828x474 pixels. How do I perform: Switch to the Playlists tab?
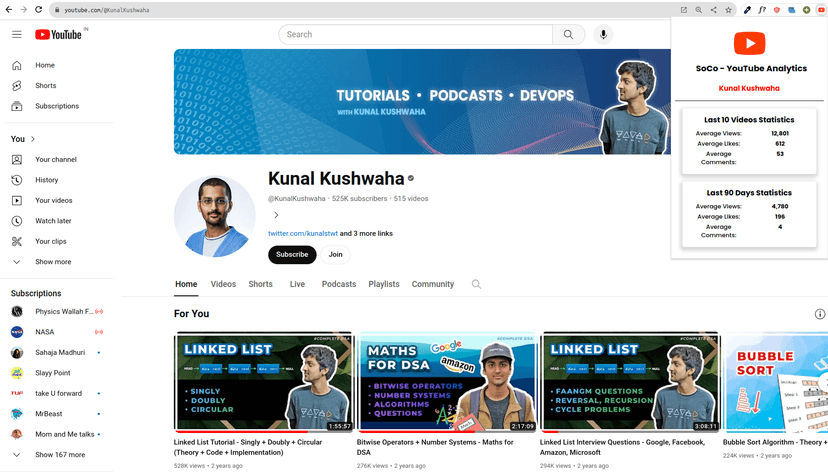tap(383, 284)
